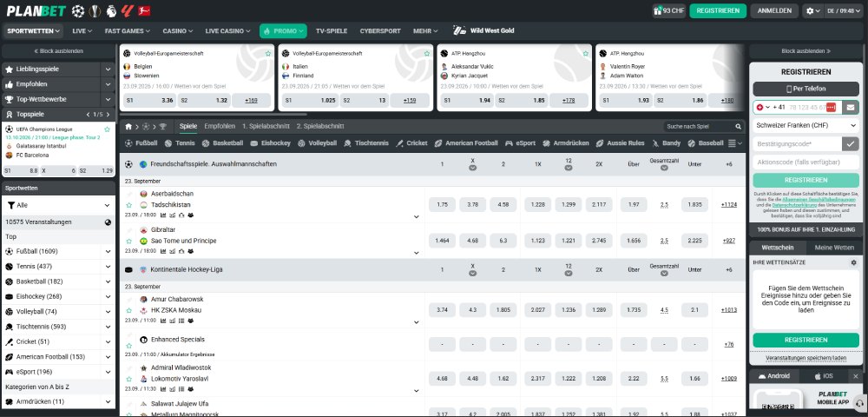Screen dimensions: 868x417
Task: Filter by Bandy in sport bar
Action: tap(666, 142)
